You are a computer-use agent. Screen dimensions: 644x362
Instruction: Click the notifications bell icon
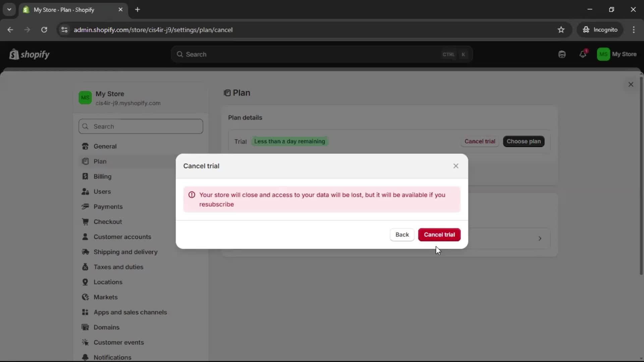point(583,54)
